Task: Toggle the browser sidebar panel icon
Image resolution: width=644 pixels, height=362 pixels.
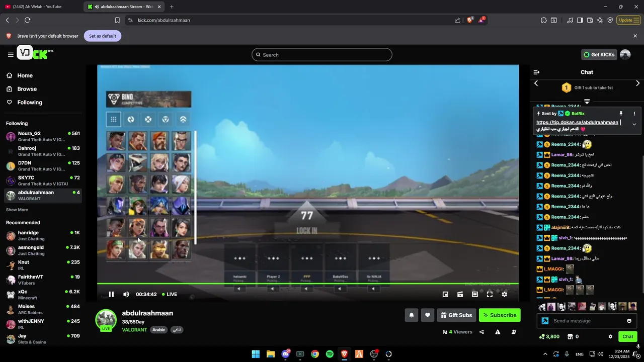Action: click(580, 20)
